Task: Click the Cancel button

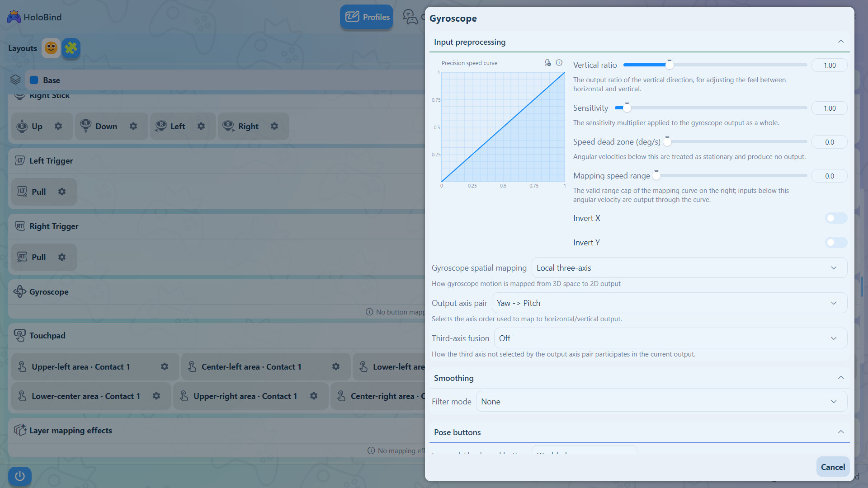Action: (833, 467)
